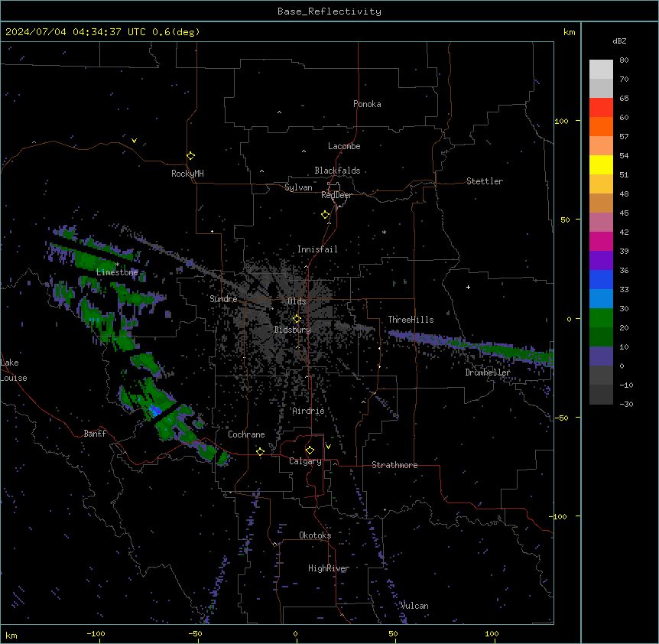Select the white caret marker west of Lacombe
659x644 pixels.
304,151
